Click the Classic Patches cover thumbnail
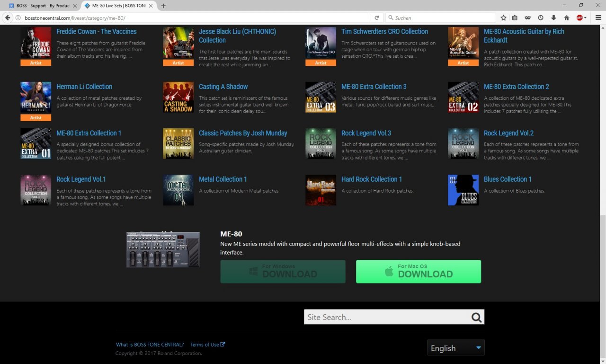606x364 pixels. click(x=178, y=143)
